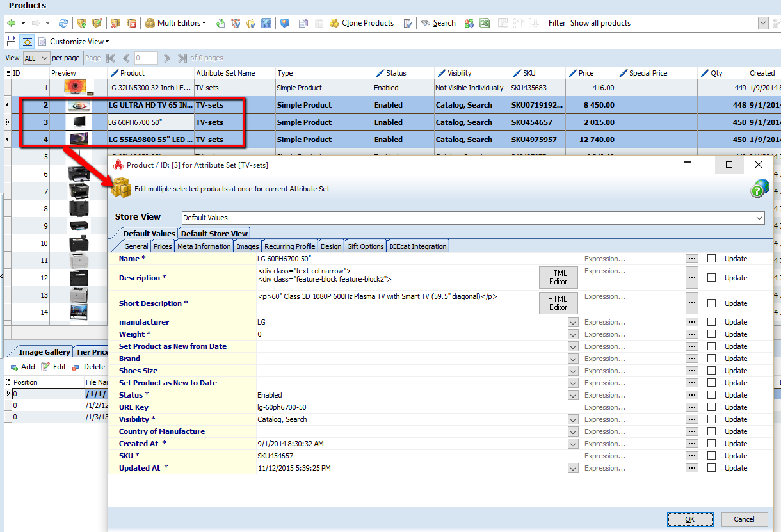
Task: Tick Update checkbox for URL Key
Action: coord(712,407)
